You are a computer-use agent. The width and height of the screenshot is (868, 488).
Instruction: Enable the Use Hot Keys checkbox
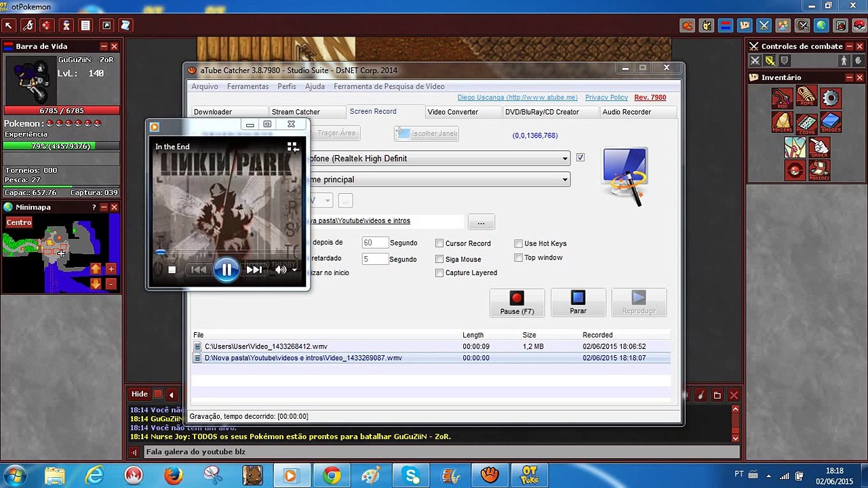point(518,243)
